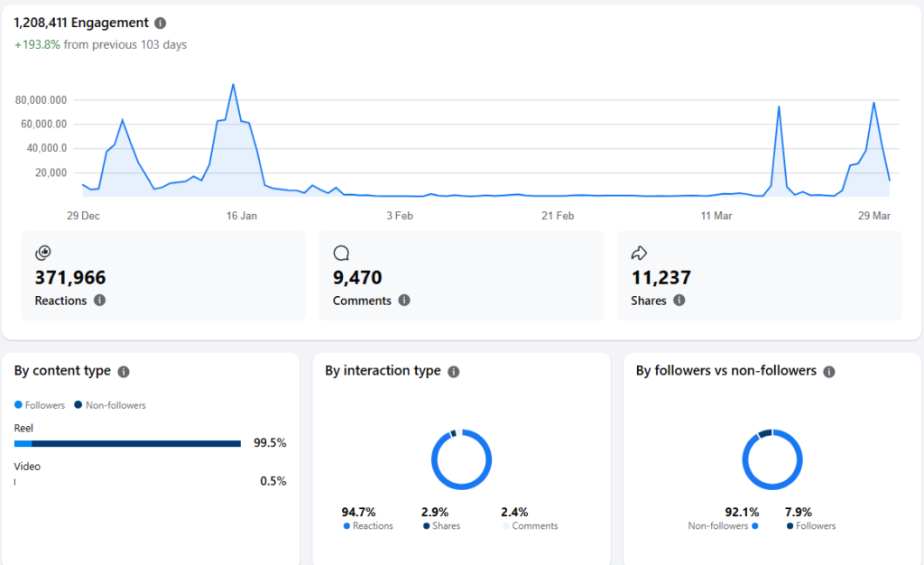The image size is (924, 565).
Task: Click the Shares legend color dot
Action: tap(427, 526)
